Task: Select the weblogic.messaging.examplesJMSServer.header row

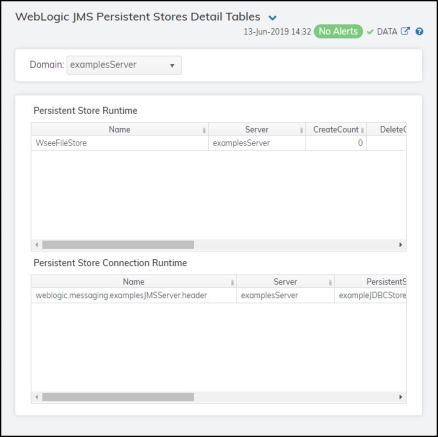Action: 219,295
